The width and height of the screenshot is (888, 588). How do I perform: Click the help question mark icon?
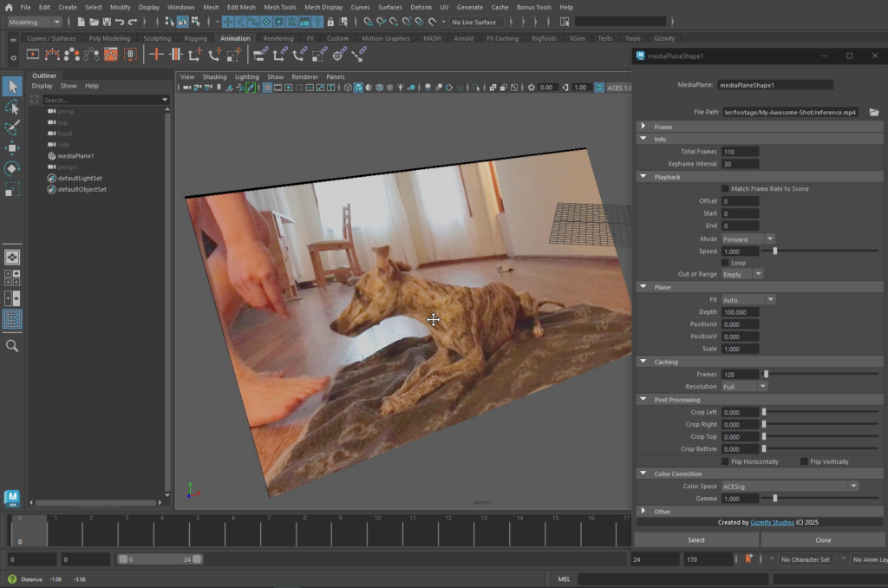pyautogui.click(x=12, y=579)
